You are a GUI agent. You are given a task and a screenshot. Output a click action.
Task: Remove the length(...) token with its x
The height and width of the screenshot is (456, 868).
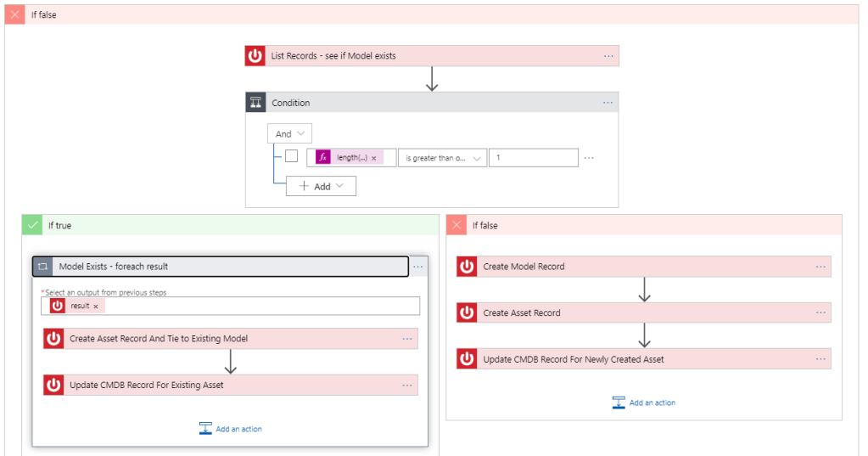pos(374,158)
